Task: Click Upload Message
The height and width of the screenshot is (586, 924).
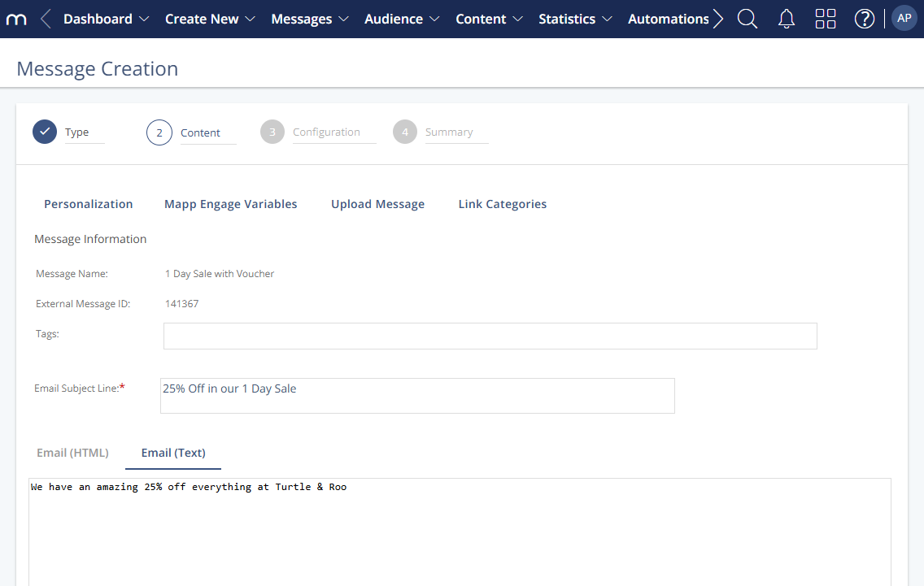Action: [377, 204]
